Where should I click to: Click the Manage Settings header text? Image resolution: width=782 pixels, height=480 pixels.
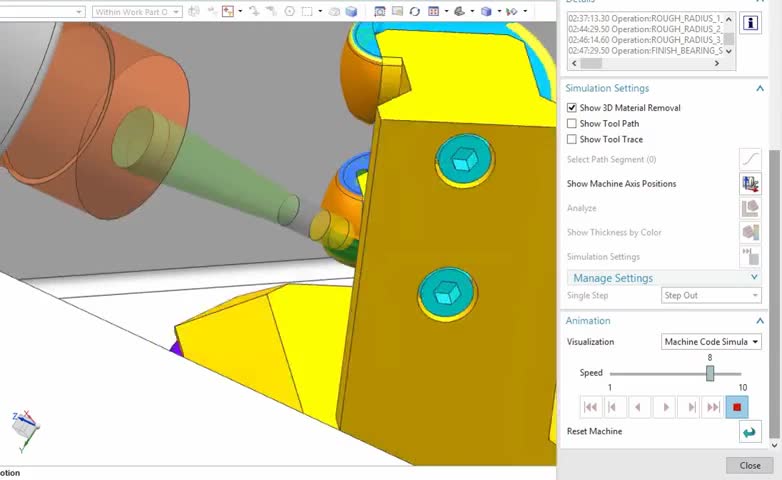point(613,278)
